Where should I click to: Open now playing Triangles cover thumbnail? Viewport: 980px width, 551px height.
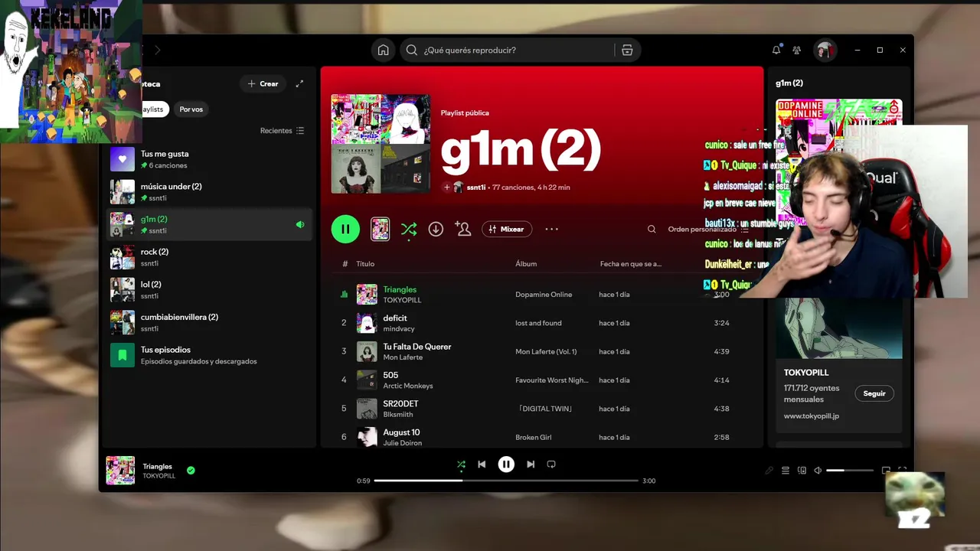pyautogui.click(x=120, y=471)
